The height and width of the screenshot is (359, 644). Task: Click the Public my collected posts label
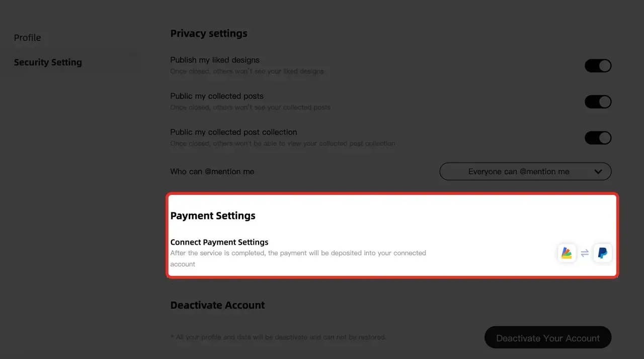point(217,96)
